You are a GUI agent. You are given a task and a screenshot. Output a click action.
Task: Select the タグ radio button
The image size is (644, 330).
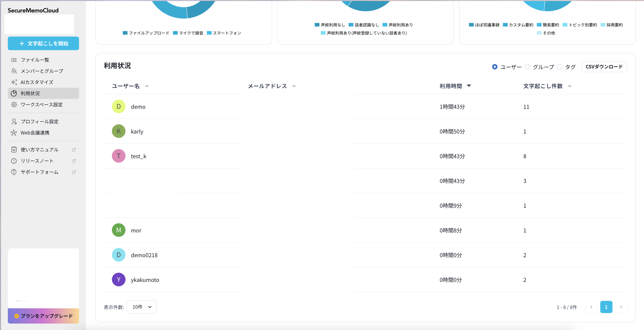pos(560,67)
